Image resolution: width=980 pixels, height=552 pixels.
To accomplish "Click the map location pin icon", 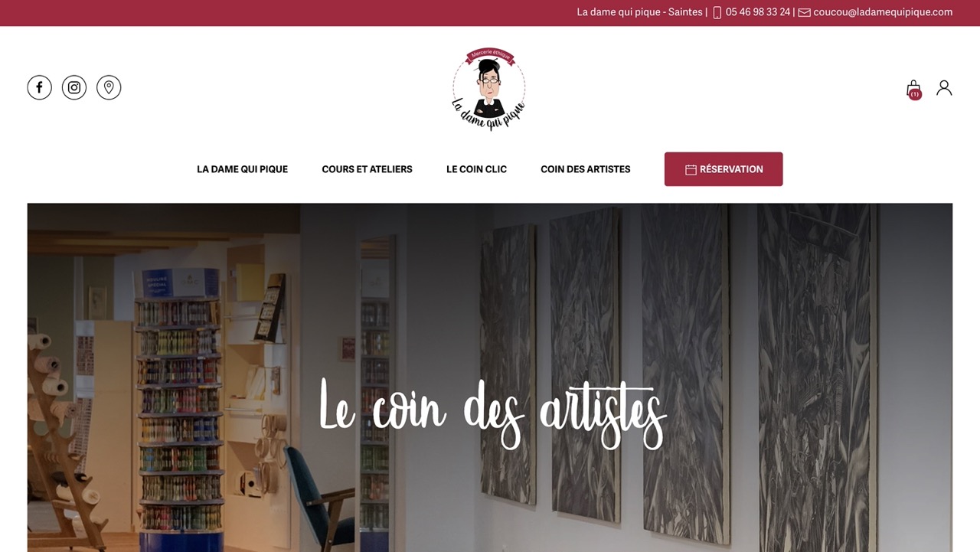I will point(109,87).
